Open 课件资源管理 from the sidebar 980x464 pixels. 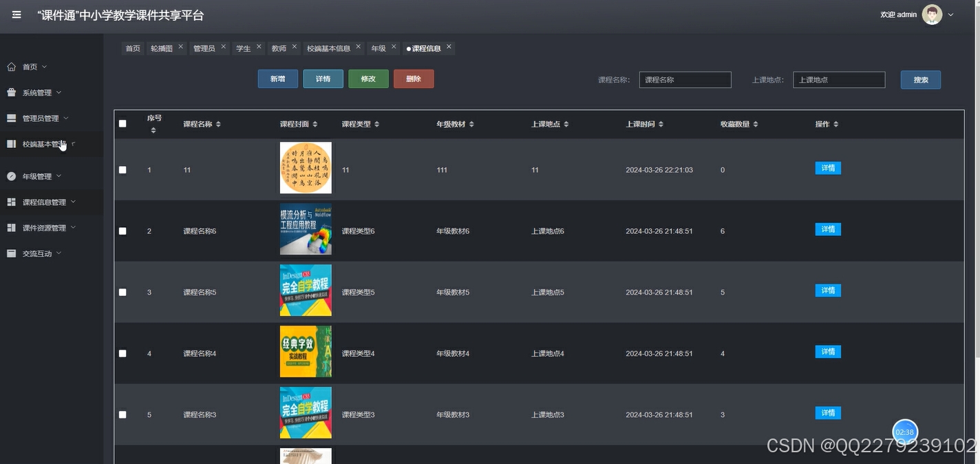(x=43, y=227)
